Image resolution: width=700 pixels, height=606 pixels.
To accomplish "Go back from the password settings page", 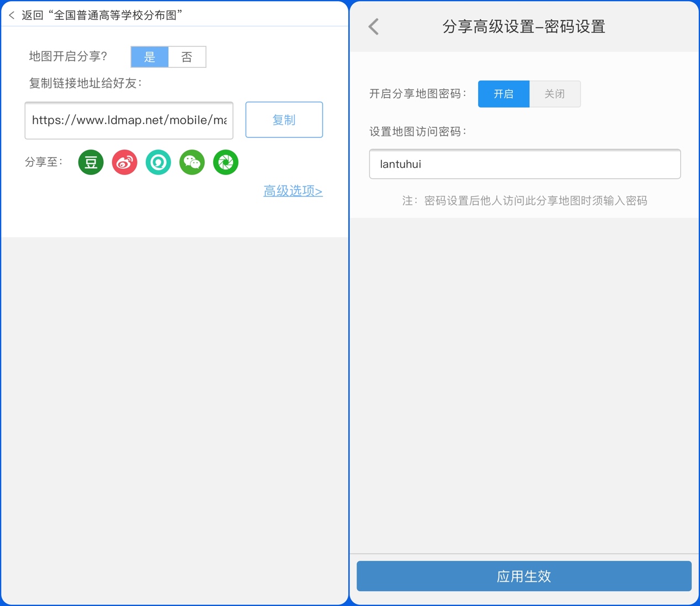I will pyautogui.click(x=374, y=26).
